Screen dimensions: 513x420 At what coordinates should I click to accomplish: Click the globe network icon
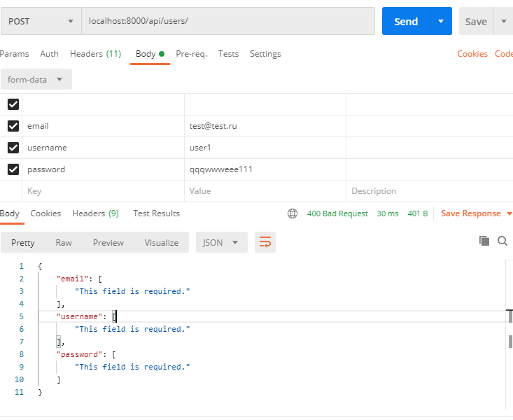click(x=292, y=213)
